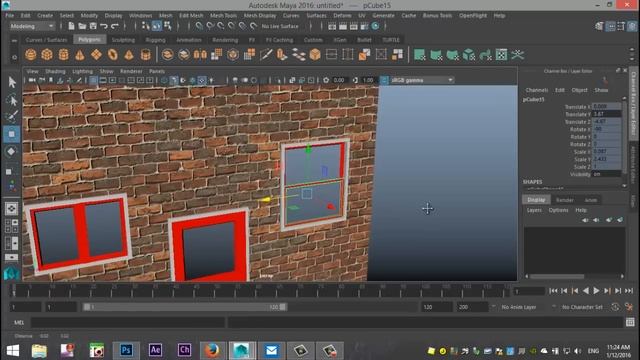Open the sRGB gamma view transform dropdown
This screenshot has width=640, height=360.
[x=422, y=80]
